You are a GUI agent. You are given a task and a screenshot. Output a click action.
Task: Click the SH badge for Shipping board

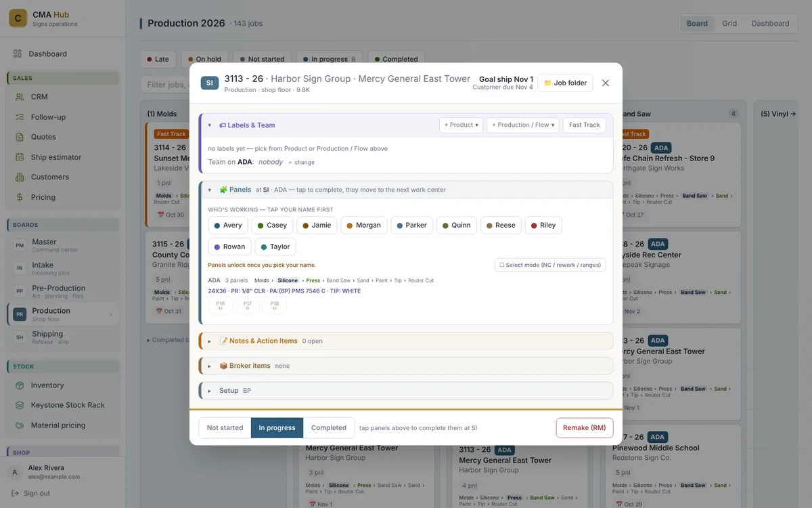click(20, 337)
